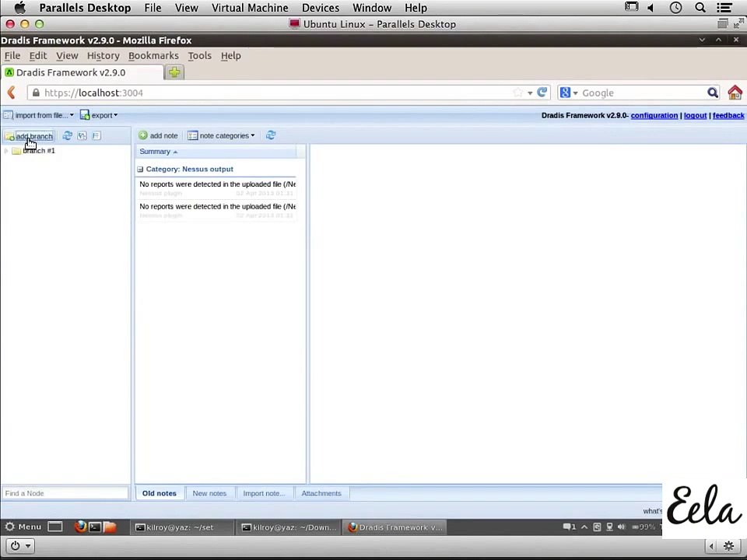Viewport: 747px width, 560px height.
Task: Open macOS Spotlight search icon
Action: (x=700, y=8)
